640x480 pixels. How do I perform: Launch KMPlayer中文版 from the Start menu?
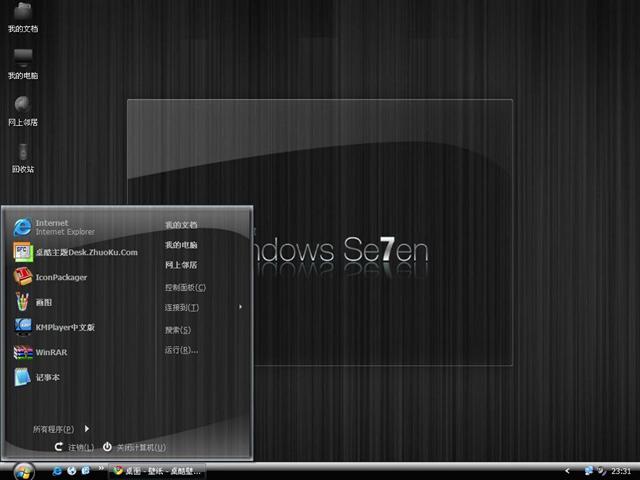point(54,327)
